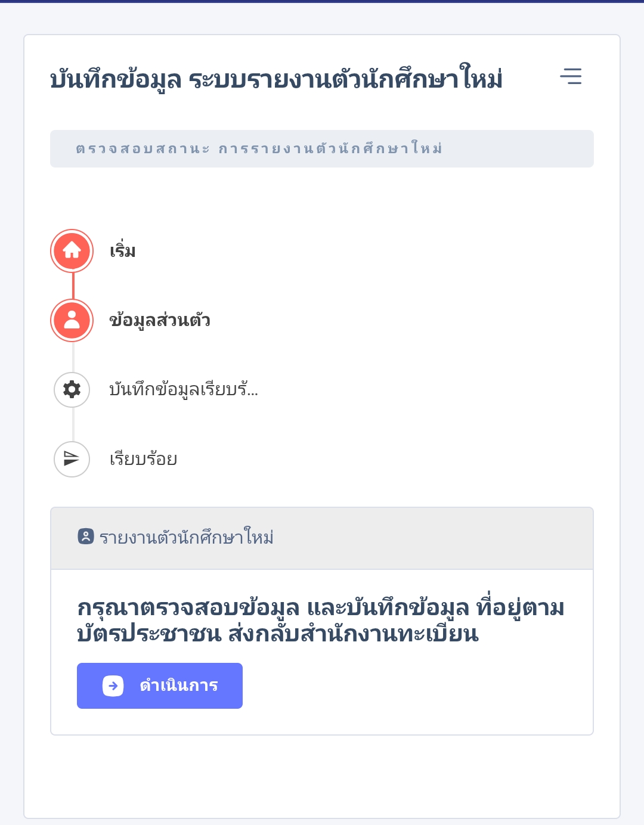The height and width of the screenshot is (825, 644).
Task: Click the รายงานตัวนักศึกษาใหม่ card header
Action: 322,538
